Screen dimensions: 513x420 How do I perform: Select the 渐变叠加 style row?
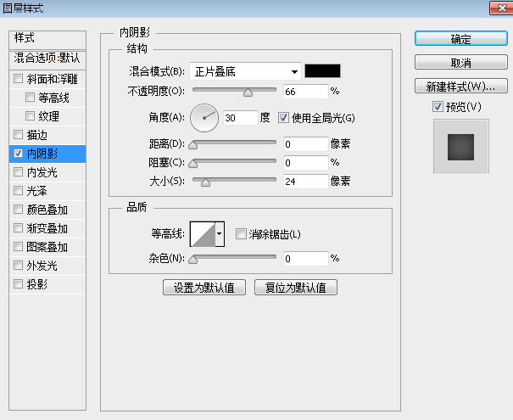click(47, 228)
